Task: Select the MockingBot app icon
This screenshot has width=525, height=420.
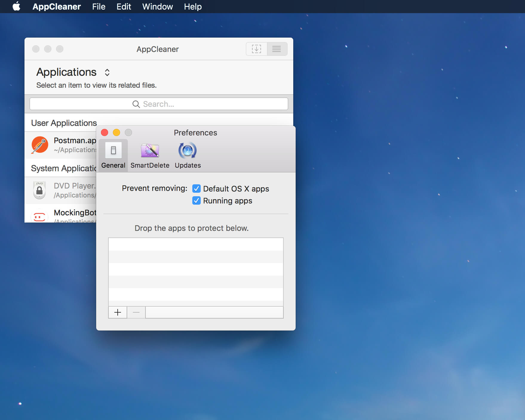Action: coord(39,216)
